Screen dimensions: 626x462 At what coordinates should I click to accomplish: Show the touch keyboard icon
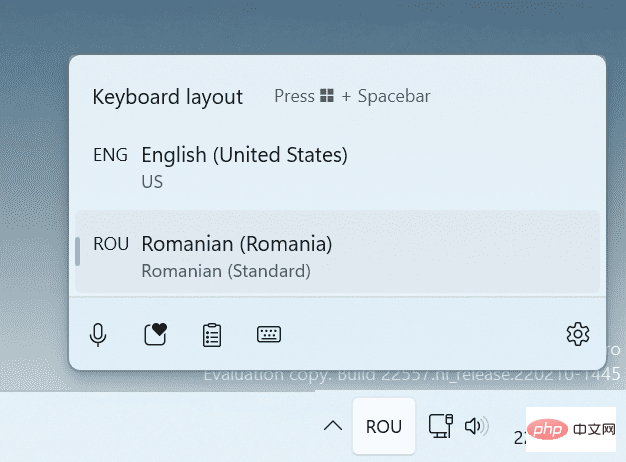pyautogui.click(x=268, y=335)
